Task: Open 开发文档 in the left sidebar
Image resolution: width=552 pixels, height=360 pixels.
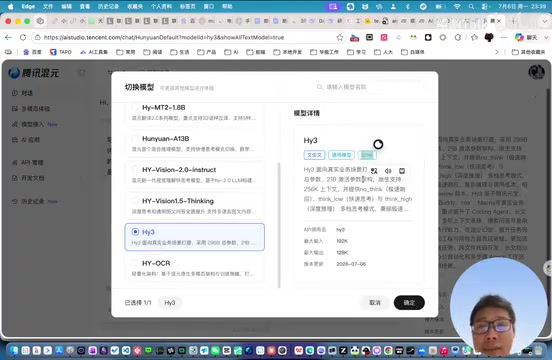Action: click(x=28, y=178)
